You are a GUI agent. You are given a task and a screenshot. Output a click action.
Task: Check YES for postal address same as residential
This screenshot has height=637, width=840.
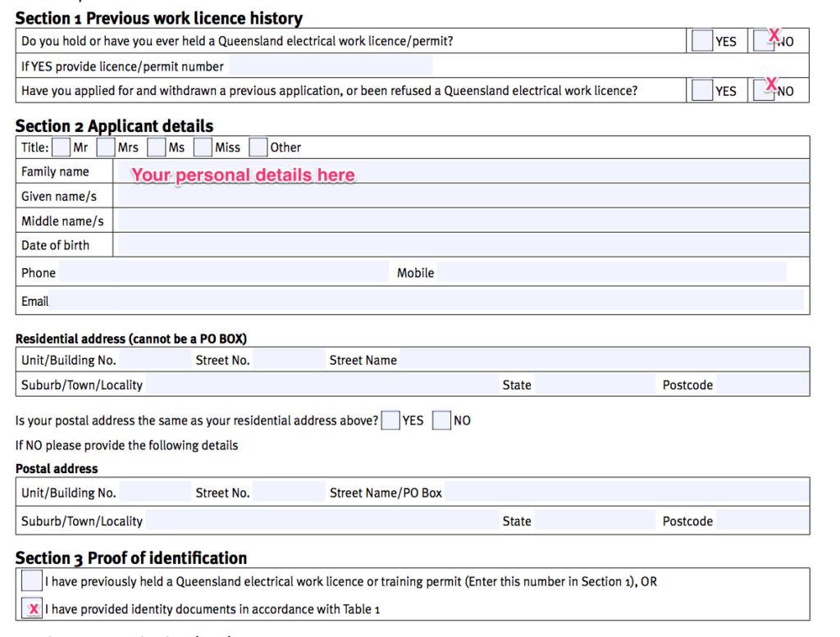pyautogui.click(x=390, y=420)
